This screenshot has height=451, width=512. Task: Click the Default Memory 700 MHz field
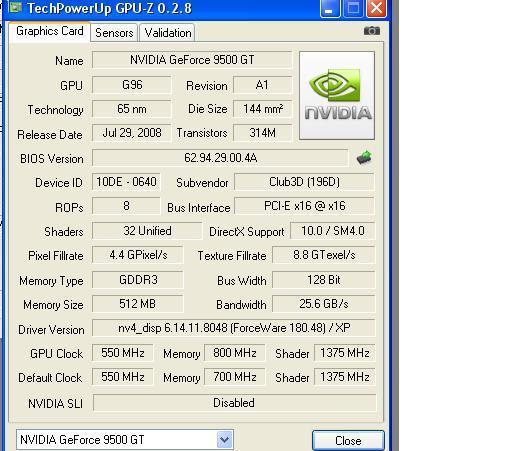pos(235,377)
